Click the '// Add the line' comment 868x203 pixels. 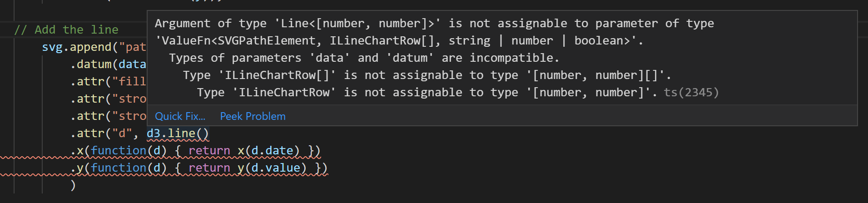(x=66, y=30)
